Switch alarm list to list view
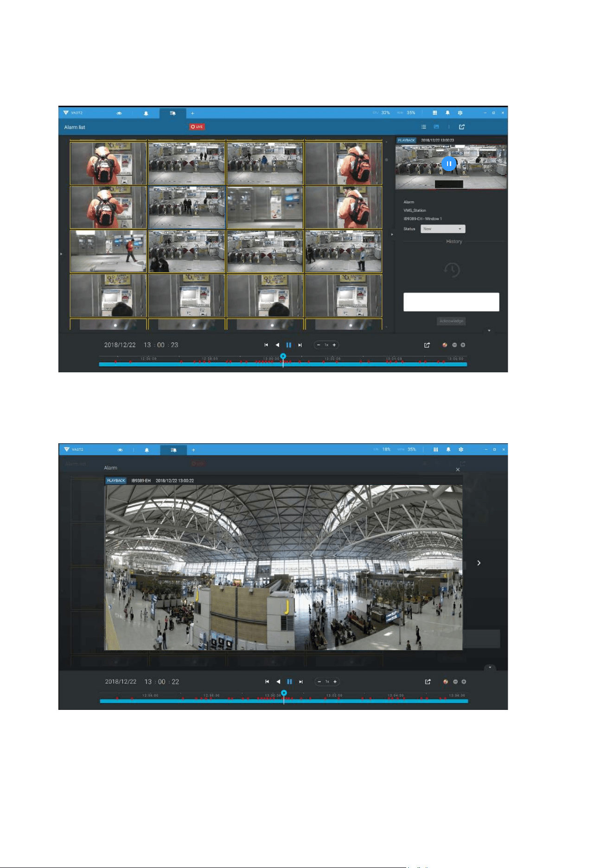 coord(423,127)
